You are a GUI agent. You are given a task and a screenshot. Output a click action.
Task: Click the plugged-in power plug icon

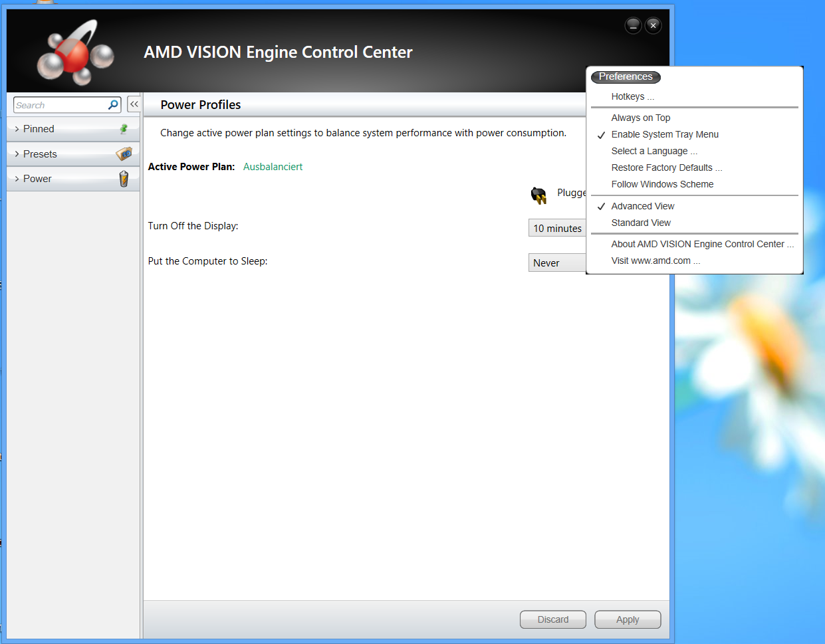pyautogui.click(x=538, y=195)
